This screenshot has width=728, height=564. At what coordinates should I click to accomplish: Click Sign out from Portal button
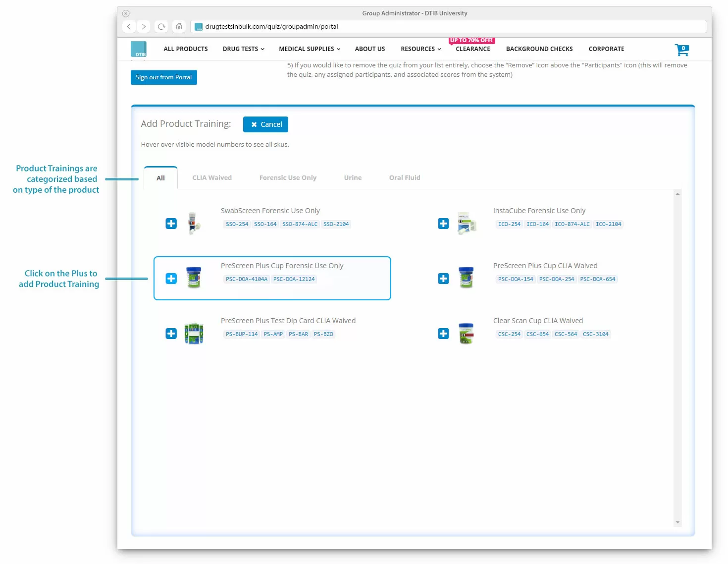click(164, 77)
